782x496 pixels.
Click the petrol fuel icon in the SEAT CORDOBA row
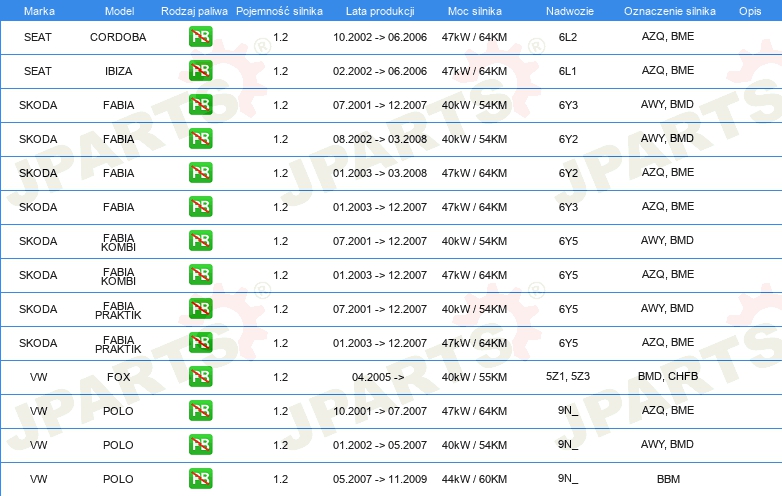(200, 38)
